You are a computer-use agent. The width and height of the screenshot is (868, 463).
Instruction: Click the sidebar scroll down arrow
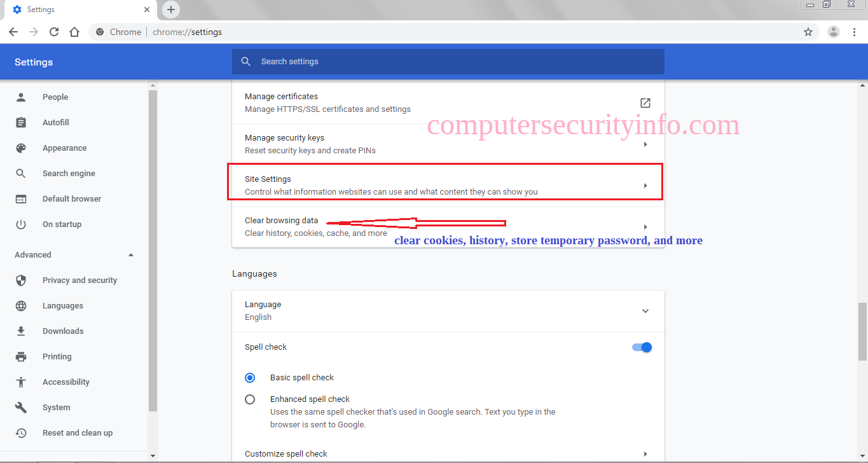pyautogui.click(x=153, y=456)
